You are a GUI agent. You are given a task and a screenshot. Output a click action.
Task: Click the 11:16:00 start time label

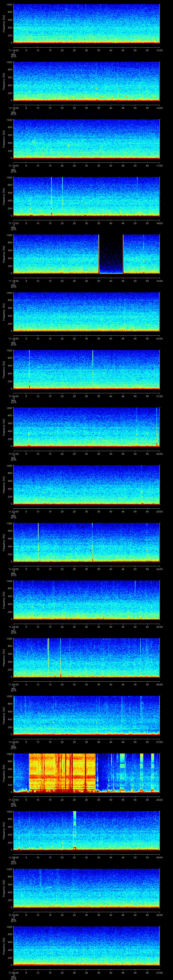[x=13, y=166]
